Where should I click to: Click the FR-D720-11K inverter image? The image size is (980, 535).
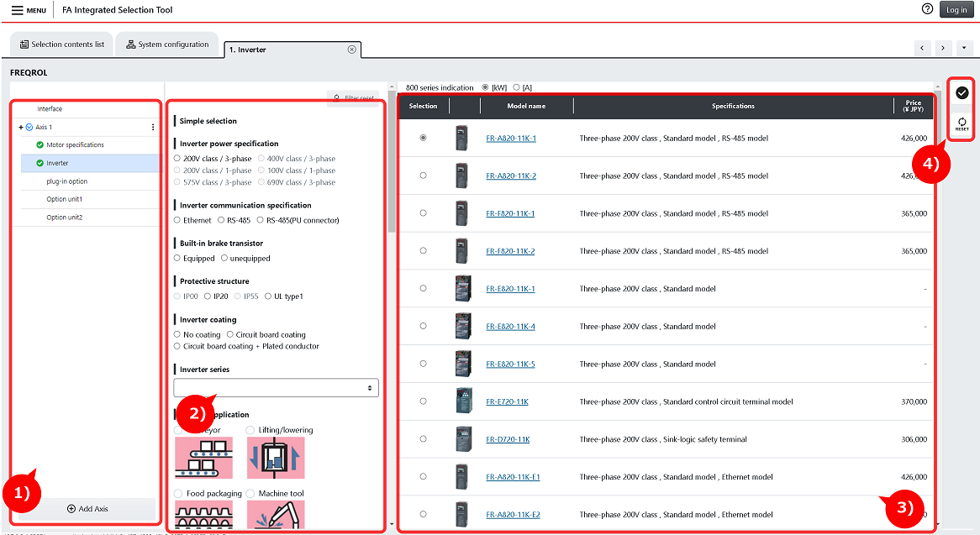[464, 439]
